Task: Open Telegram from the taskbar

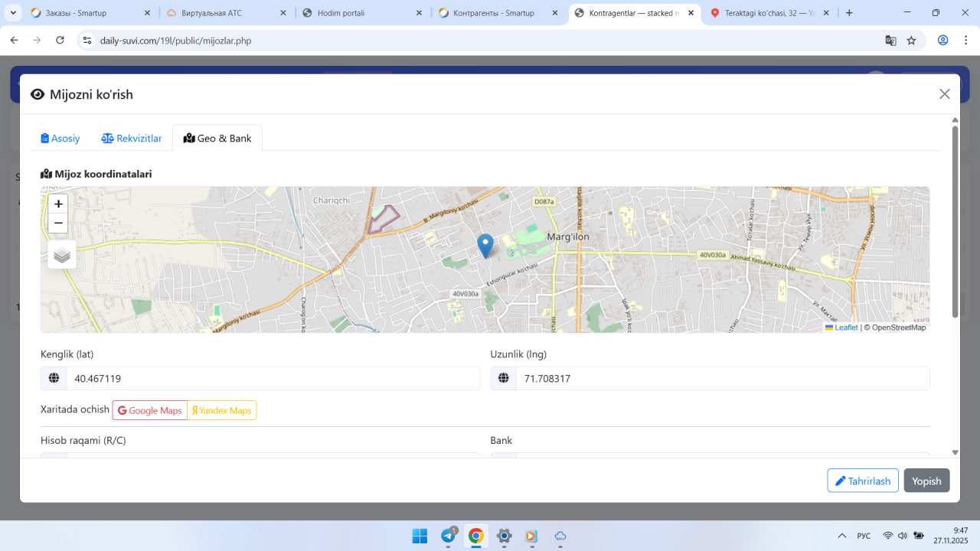Action: tap(448, 536)
